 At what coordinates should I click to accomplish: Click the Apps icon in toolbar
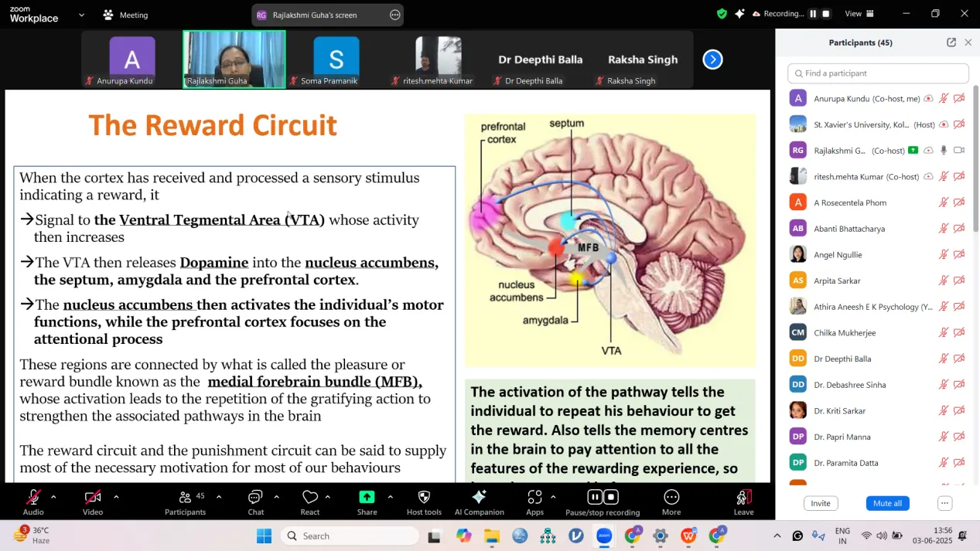pos(534,498)
